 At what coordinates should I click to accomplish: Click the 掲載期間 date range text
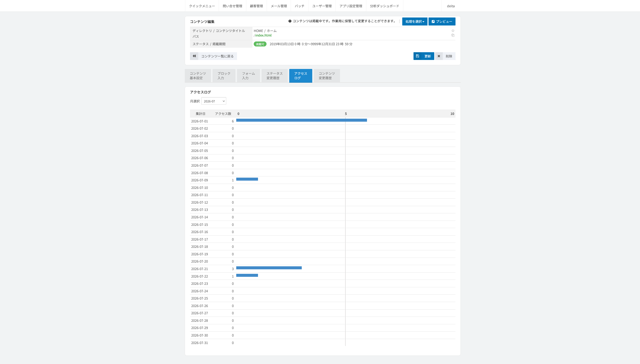tap(311, 44)
